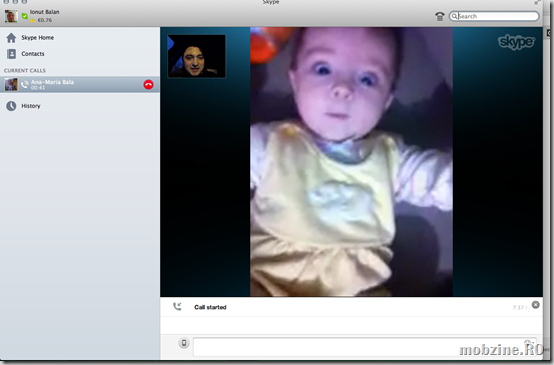The width and height of the screenshot is (554, 365).
Task: Click the SMS phone icon beside message box
Action: 184,343
